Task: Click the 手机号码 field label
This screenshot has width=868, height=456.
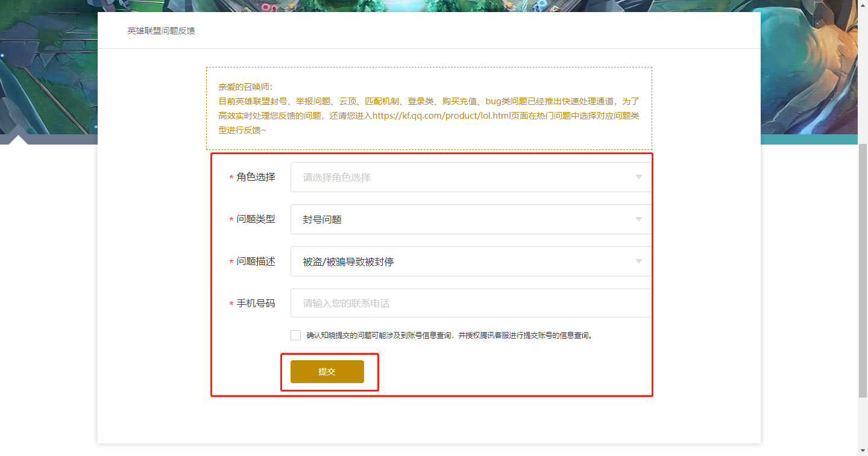Action: point(256,304)
